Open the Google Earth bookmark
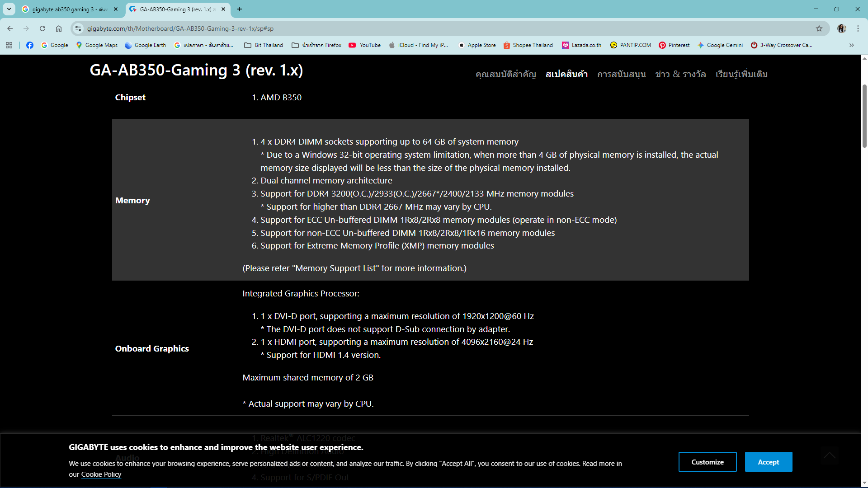The image size is (868, 488). (x=146, y=45)
